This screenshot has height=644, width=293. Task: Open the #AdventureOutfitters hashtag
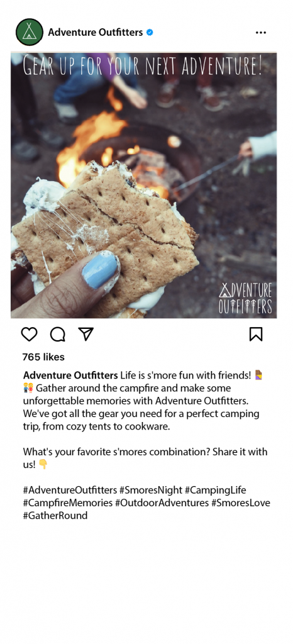click(70, 490)
